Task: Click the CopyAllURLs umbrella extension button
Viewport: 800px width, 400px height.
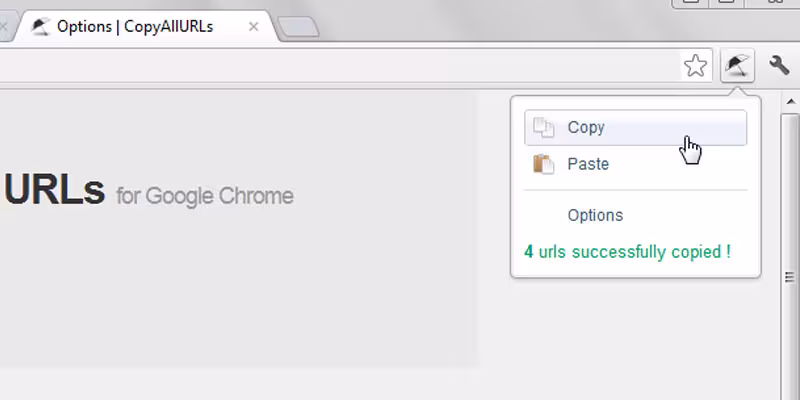Action: (x=737, y=66)
